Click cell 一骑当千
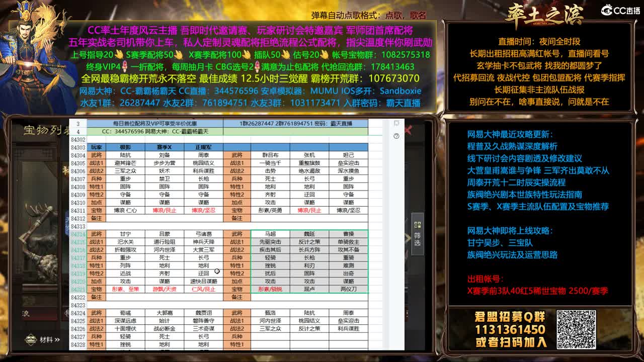Image resolution: width=644 pixels, height=362 pixels. [x=270, y=163]
